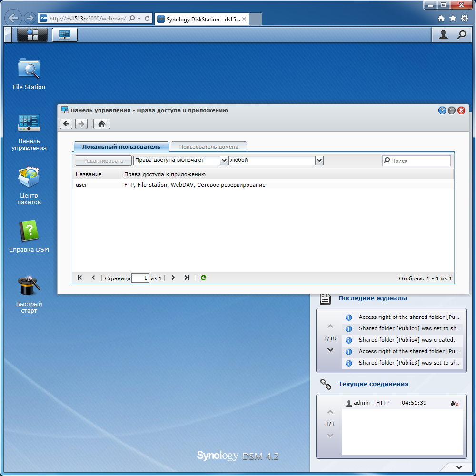
Task: Open browser favorites star
Action: coord(453,19)
